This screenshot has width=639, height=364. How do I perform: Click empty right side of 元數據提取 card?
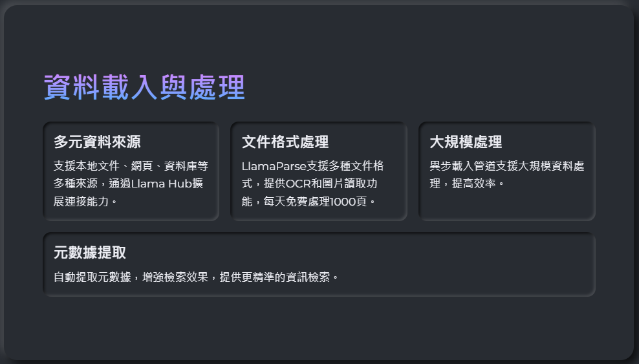469,264
